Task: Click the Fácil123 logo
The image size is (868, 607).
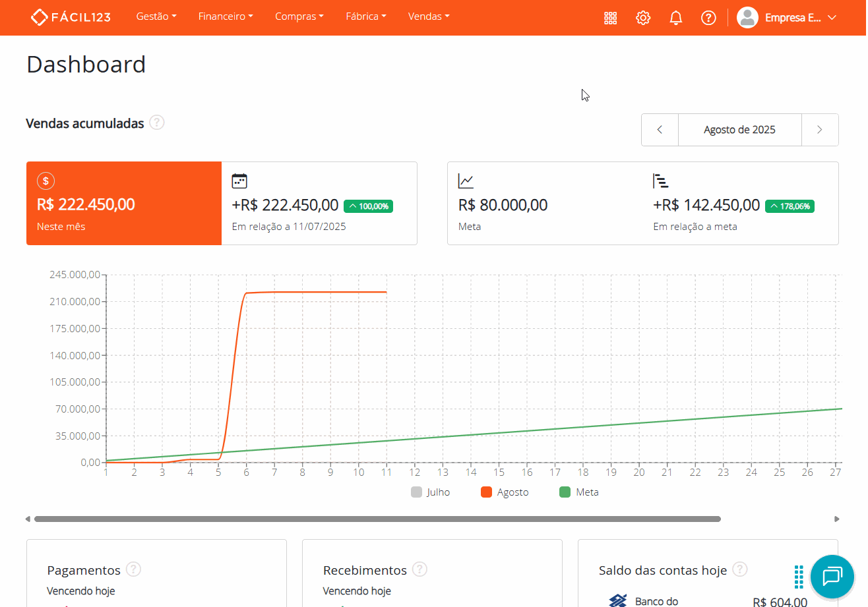Action: [x=71, y=17]
